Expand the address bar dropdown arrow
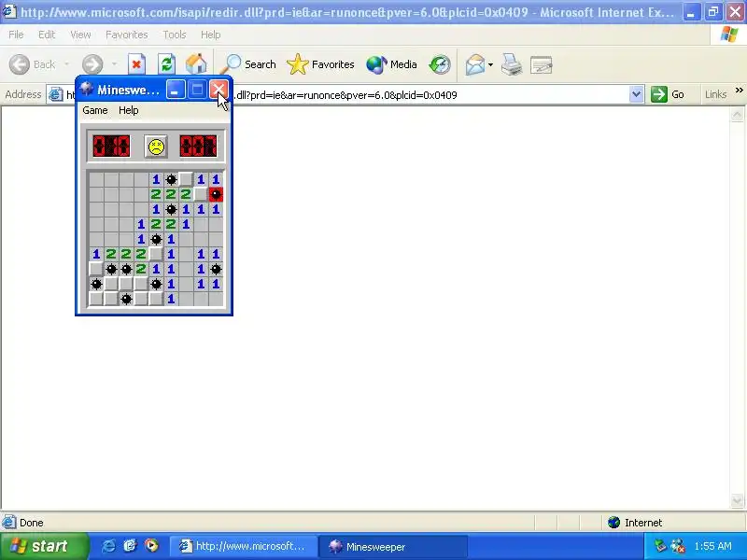 (x=636, y=95)
